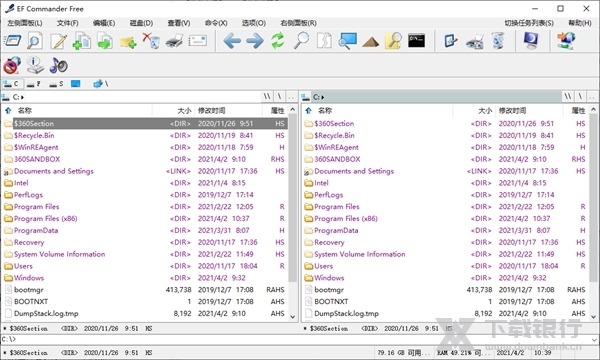Switch to drive F in drive bar
This screenshot has height=360, width=600.
click(x=34, y=83)
